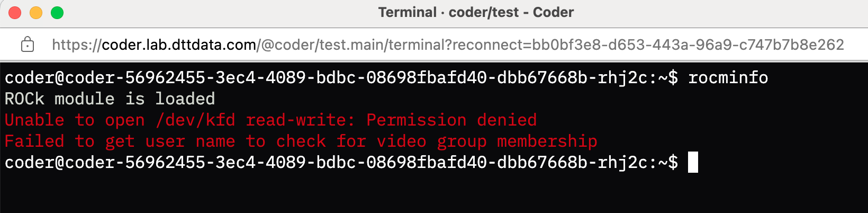This screenshot has height=213, width=868.
Task: Maximize the window with the green button
Action: [57, 13]
